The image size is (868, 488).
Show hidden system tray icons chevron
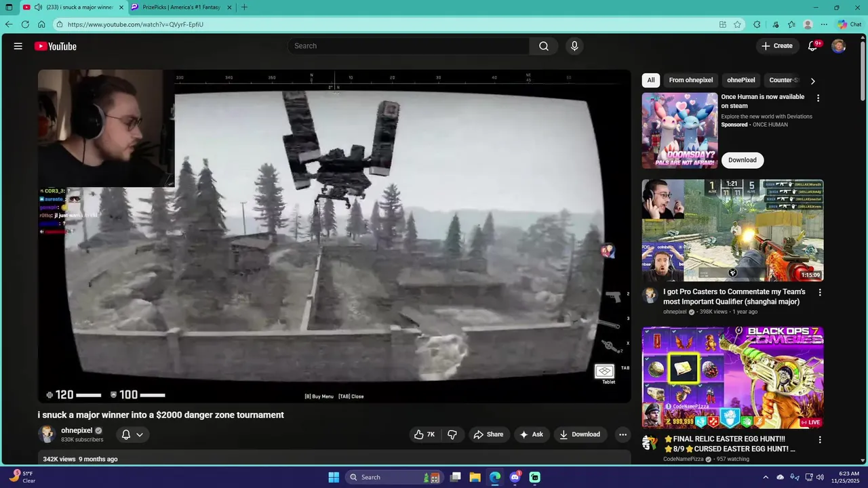tap(766, 477)
